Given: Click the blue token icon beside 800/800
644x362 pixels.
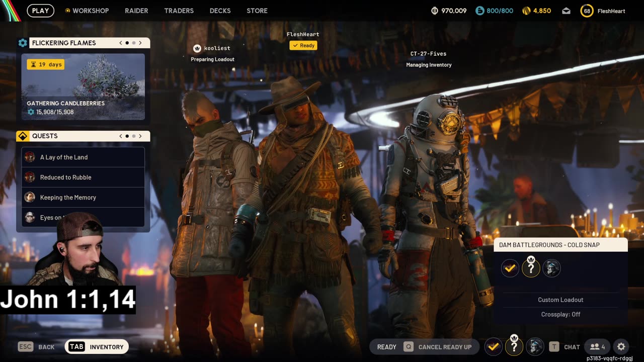Looking at the screenshot, I should [x=479, y=11].
